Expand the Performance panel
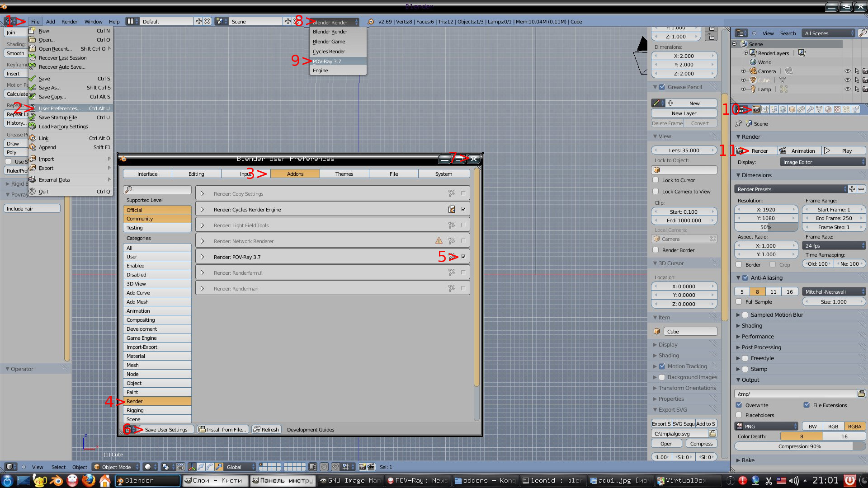The image size is (868, 488). point(758,337)
